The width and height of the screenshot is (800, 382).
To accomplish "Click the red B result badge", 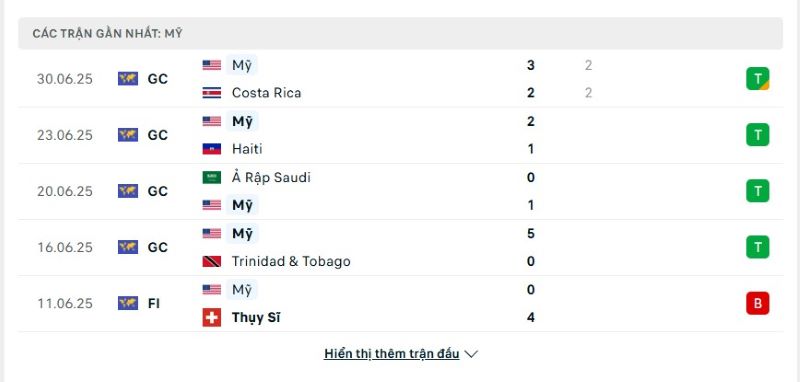I will pos(758,303).
